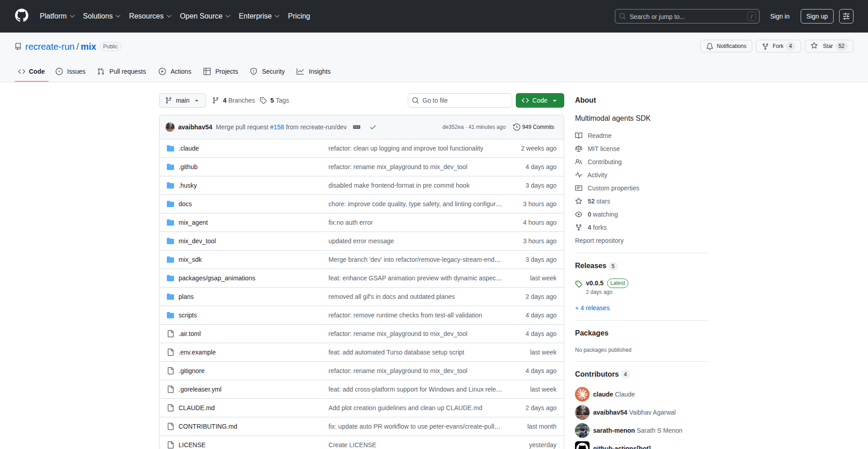Open the + 4 releases link

(x=592, y=308)
